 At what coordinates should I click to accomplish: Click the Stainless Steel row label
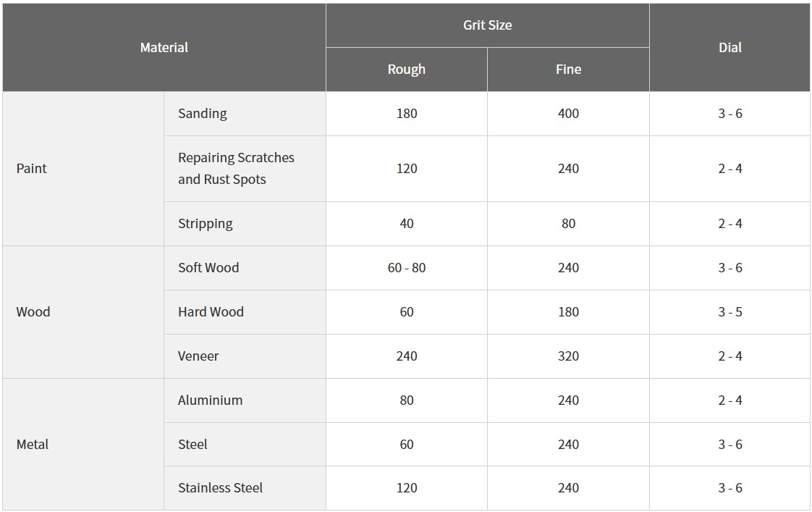(245, 488)
